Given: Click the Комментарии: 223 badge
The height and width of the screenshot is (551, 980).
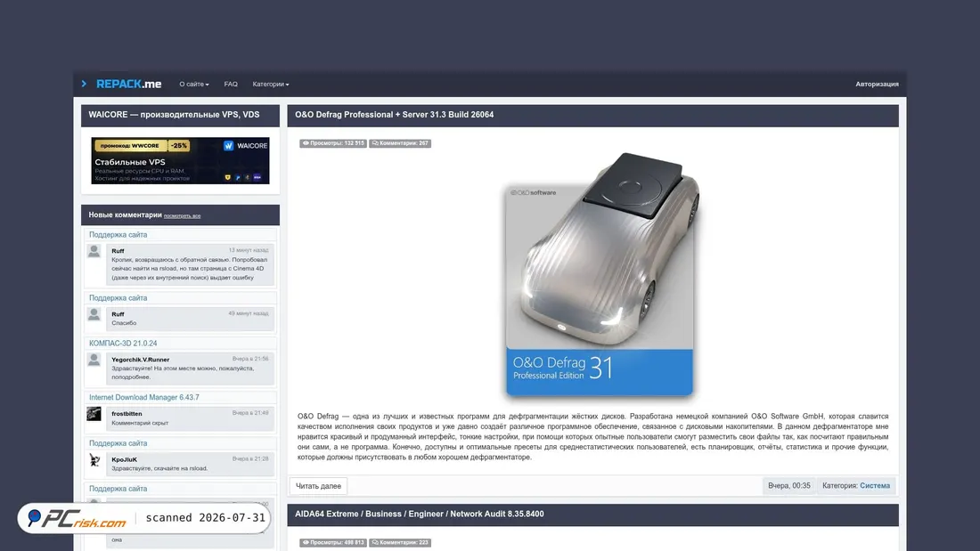Looking at the screenshot, I should pyautogui.click(x=400, y=543).
